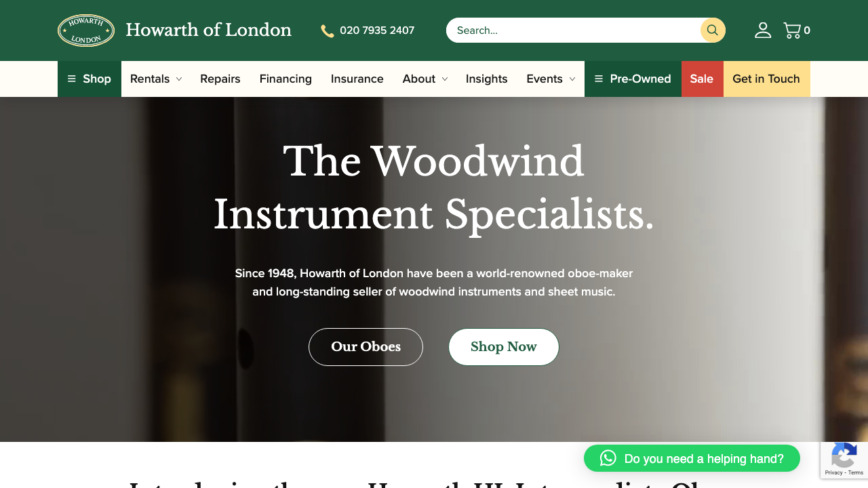Image resolution: width=868 pixels, height=488 pixels.
Task: Open the user account icon
Action: pos(763,30)
